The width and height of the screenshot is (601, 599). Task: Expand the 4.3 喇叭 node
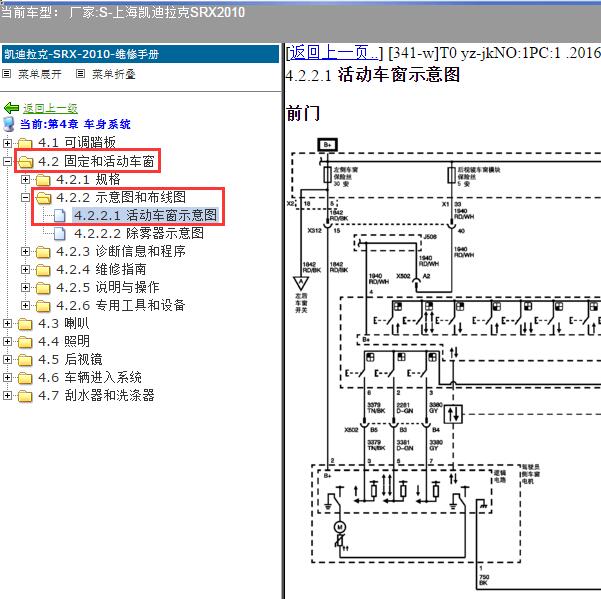tap(7, 323)
